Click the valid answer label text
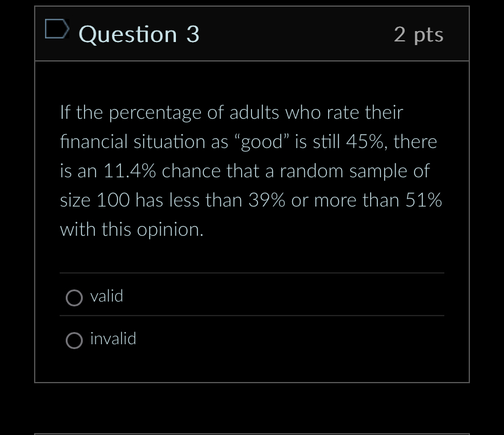The width and height of the screenshot is (504, 435). [x=107, y=296]
